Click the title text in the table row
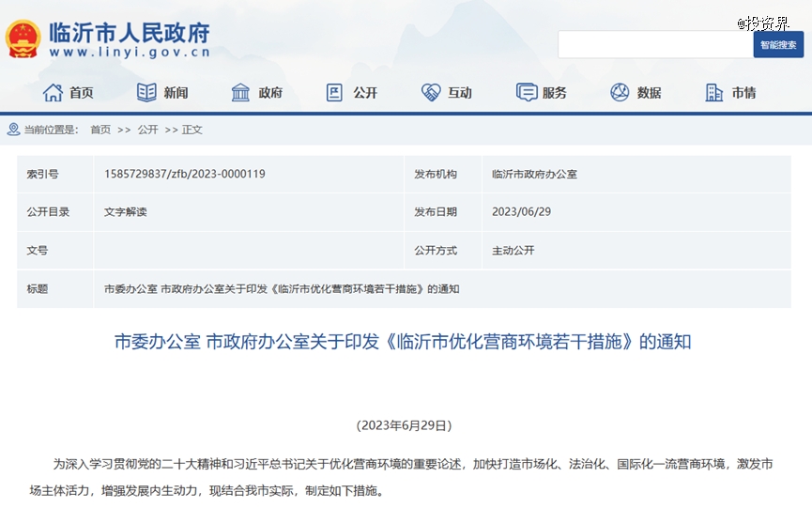The image size is (812, 508). [282, 289]
